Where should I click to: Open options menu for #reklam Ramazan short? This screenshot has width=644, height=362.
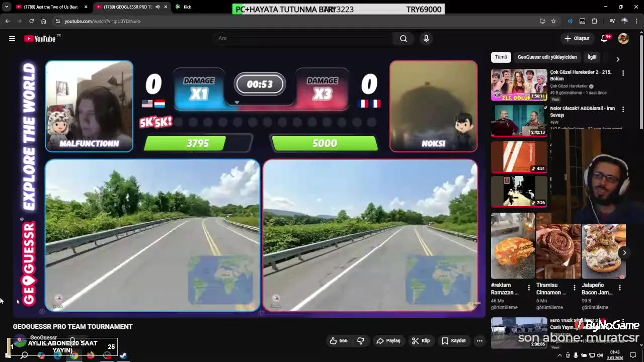click(x=529, y=288)
